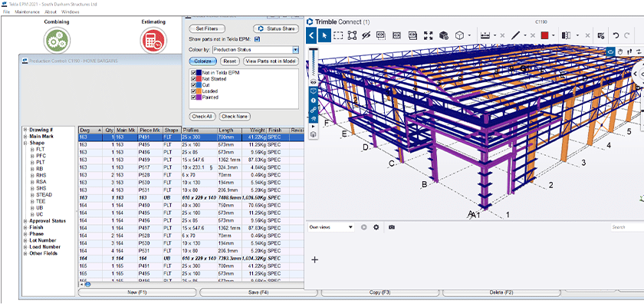Click the play views button
Image resolution: width=644 pixels, height=307 pixels.
[363, 227]
